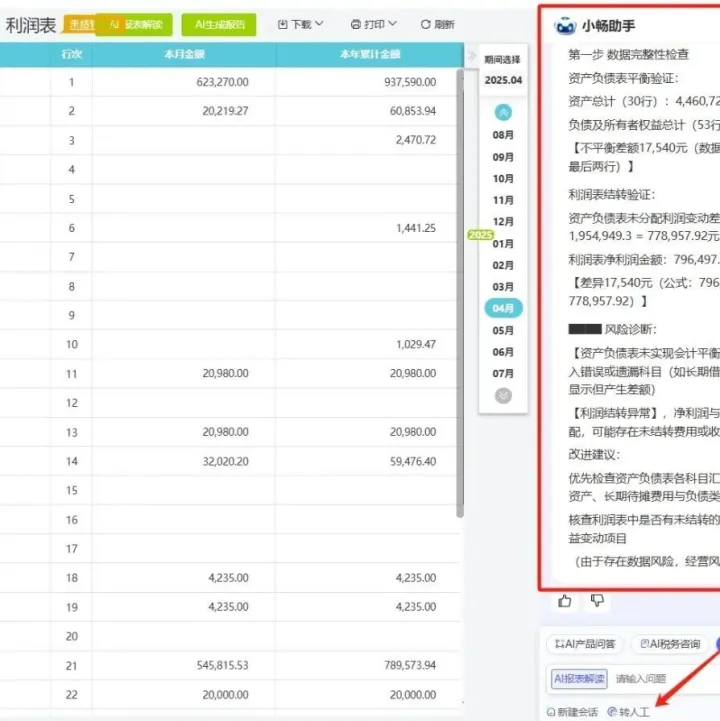Click the 小畅助手 robot avatar icon
The height and width of the screenshot is (721, 720).
click(565, 26)
